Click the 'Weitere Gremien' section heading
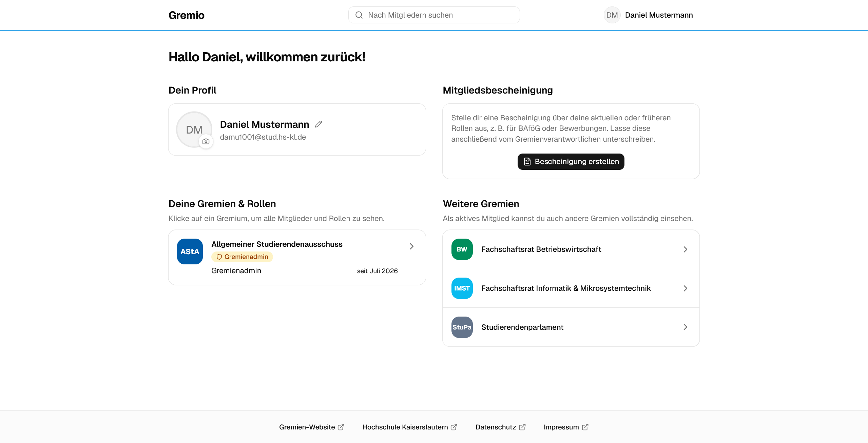Screen dimensions: 868x443 [481, 204]
